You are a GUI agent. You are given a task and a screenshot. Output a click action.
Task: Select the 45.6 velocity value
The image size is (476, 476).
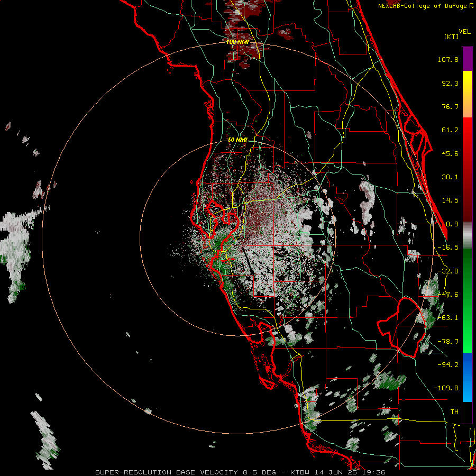pos(450,153)
